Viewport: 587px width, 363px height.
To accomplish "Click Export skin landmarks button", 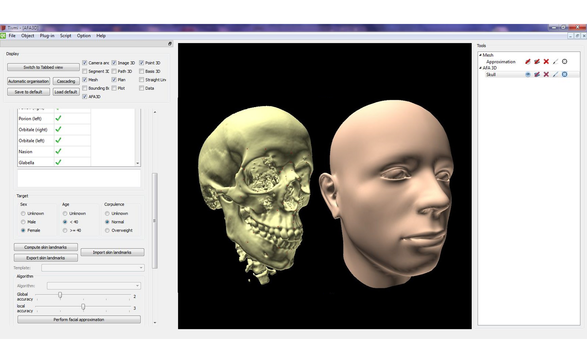I will (46, 258).
